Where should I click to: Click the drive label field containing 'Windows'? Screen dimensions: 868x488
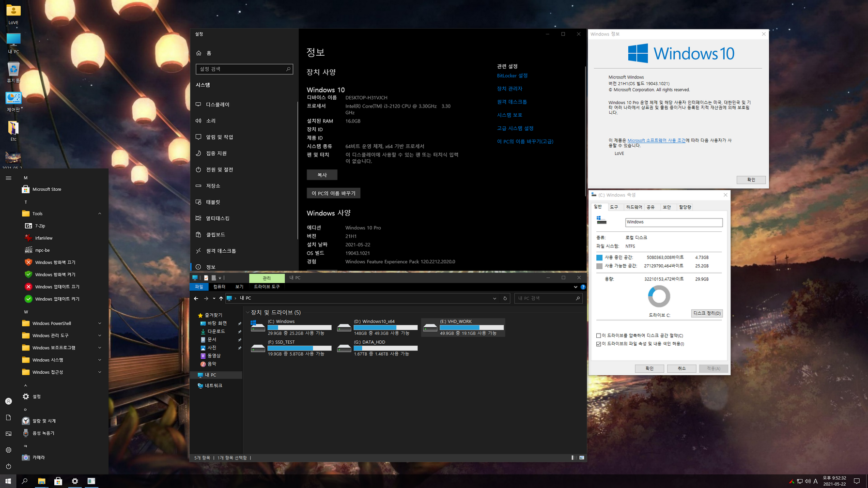(674, 222)
